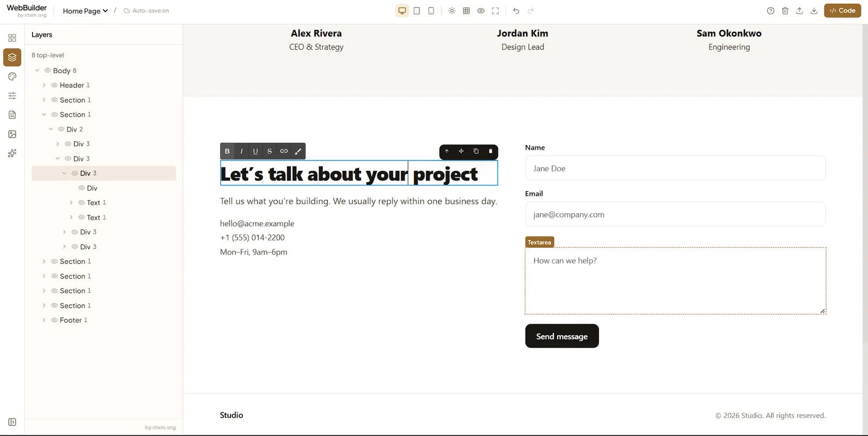Open the help icon
This screenshot has width=868, height=436.
(x=770, y=11)
